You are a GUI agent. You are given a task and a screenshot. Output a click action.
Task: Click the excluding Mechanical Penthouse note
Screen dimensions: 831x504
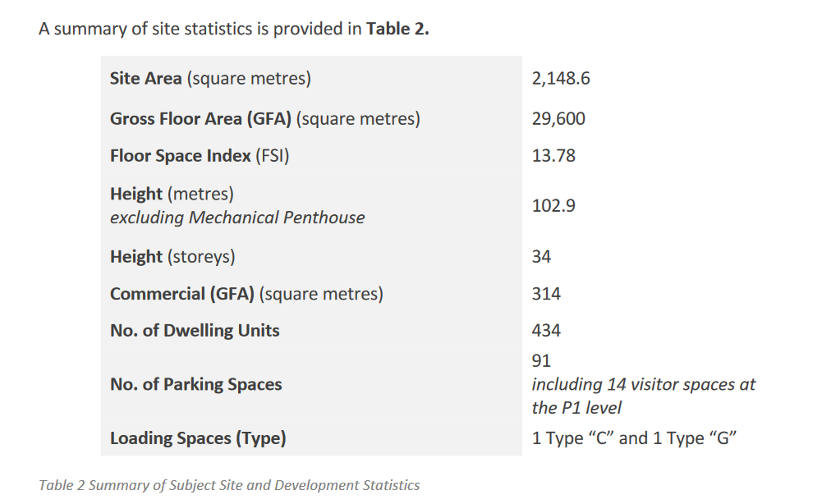pyautogui.click(x=237, y=218)
